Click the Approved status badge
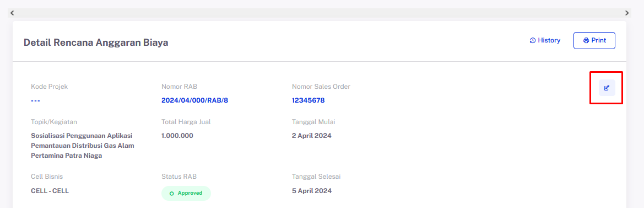 pos(186,193)
